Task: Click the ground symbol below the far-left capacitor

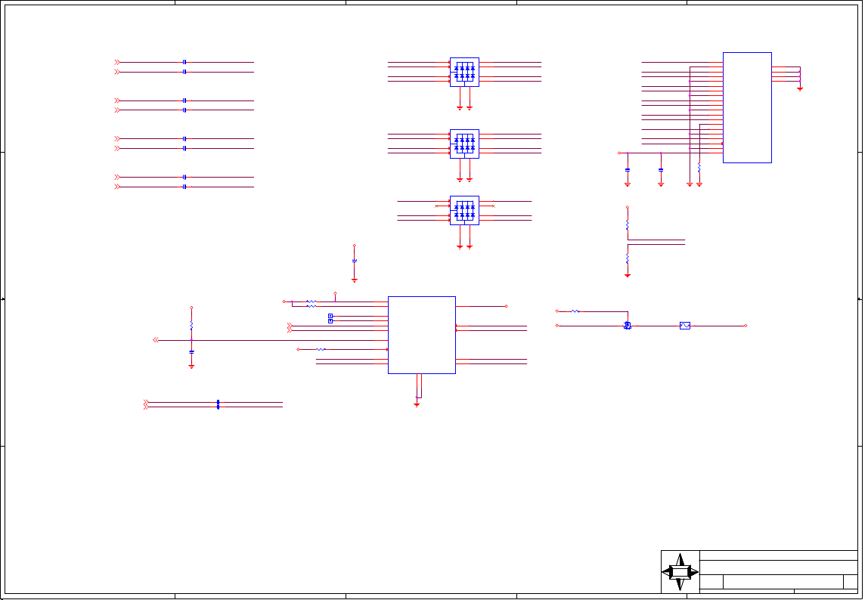Action: pyautogui.click(x=191, y=366)
